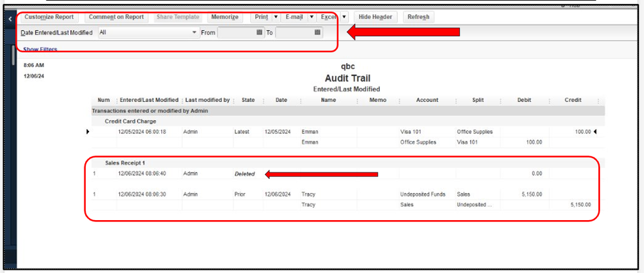Click the 0.00 debit amount
This screenshot has width=644, height=273.
(537, 174)
